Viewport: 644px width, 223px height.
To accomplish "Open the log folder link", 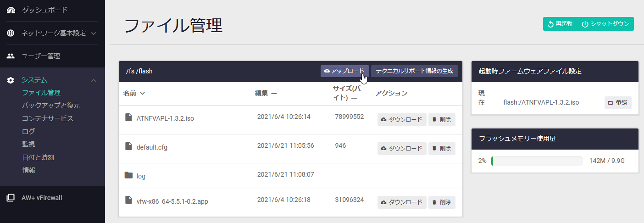I will tap(141, 176).
